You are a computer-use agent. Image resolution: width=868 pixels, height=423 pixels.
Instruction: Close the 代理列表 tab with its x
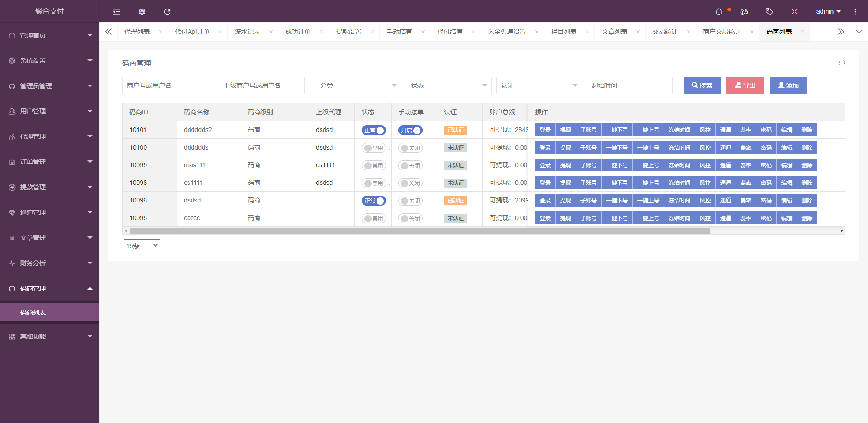click(x=160, y=32)
